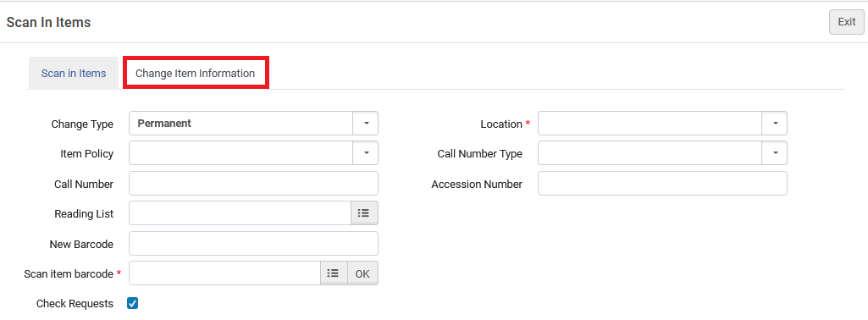Click inside the Reading List text box

[x=240, y=213]
